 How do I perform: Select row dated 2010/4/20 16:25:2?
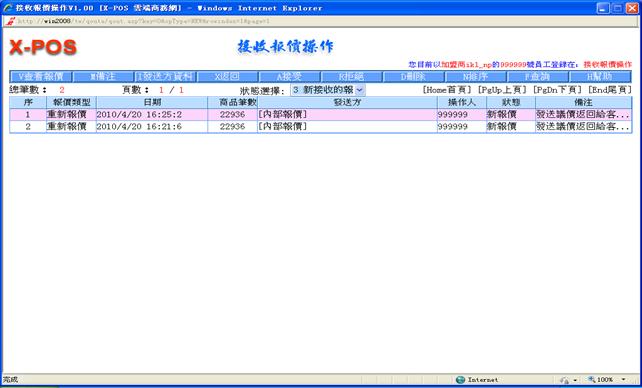pyautogui.click(x=321, y=115)
